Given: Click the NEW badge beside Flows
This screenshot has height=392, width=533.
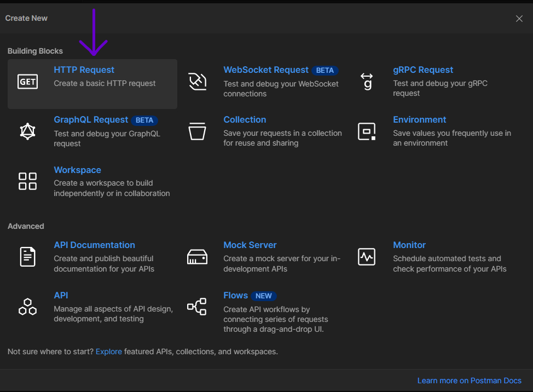Looking at the screenshot, I should pos(264,296).
